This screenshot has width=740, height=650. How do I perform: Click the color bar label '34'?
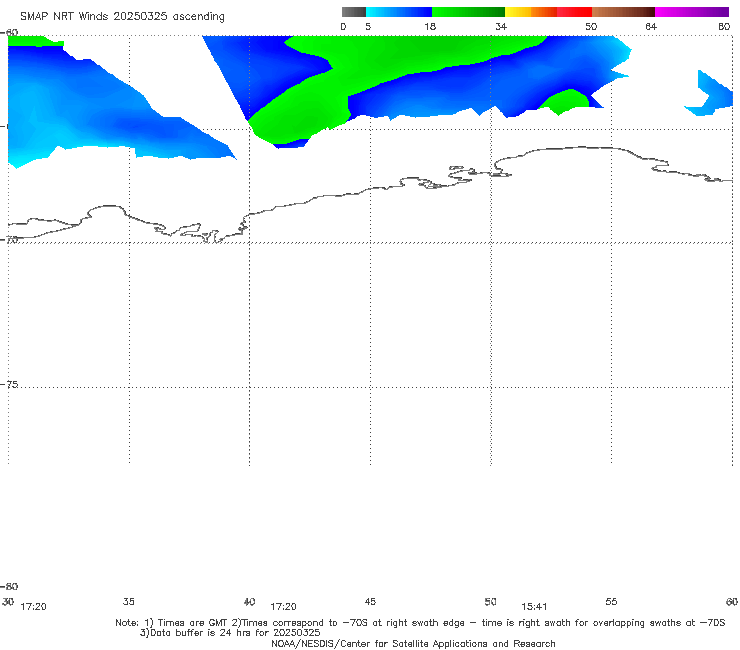coord(501,26)
